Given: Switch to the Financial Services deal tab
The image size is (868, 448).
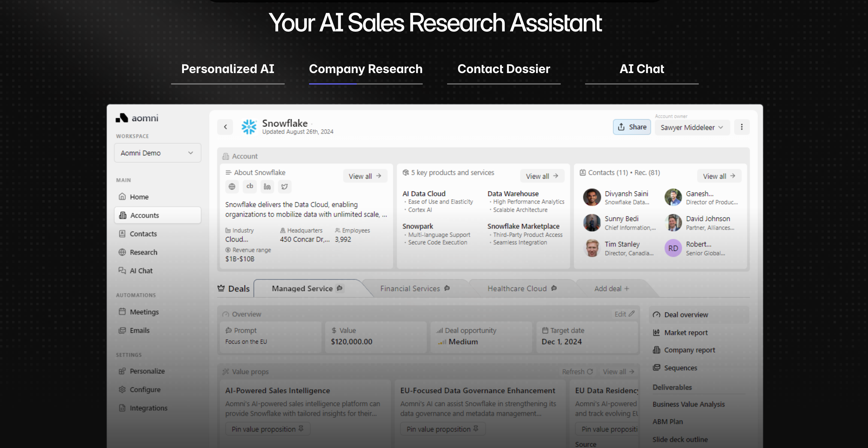Looking at the screenshot, I should tap(410, 288).
